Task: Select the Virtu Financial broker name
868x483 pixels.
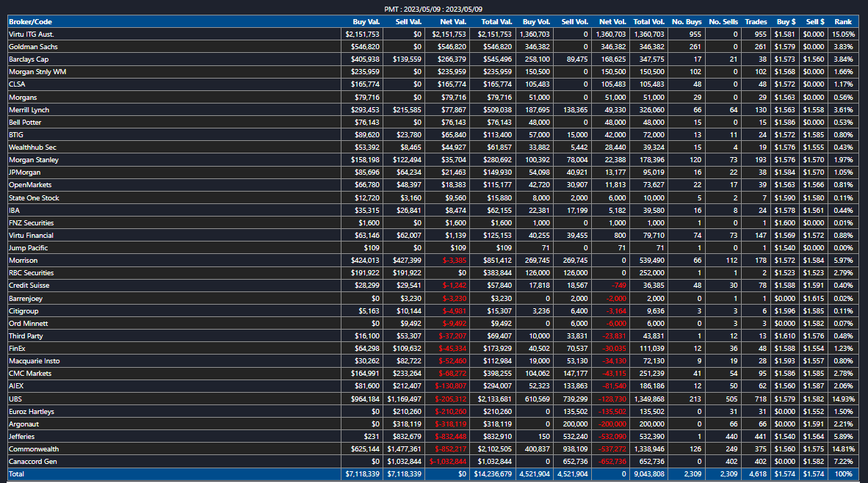Action: [31, 236]
